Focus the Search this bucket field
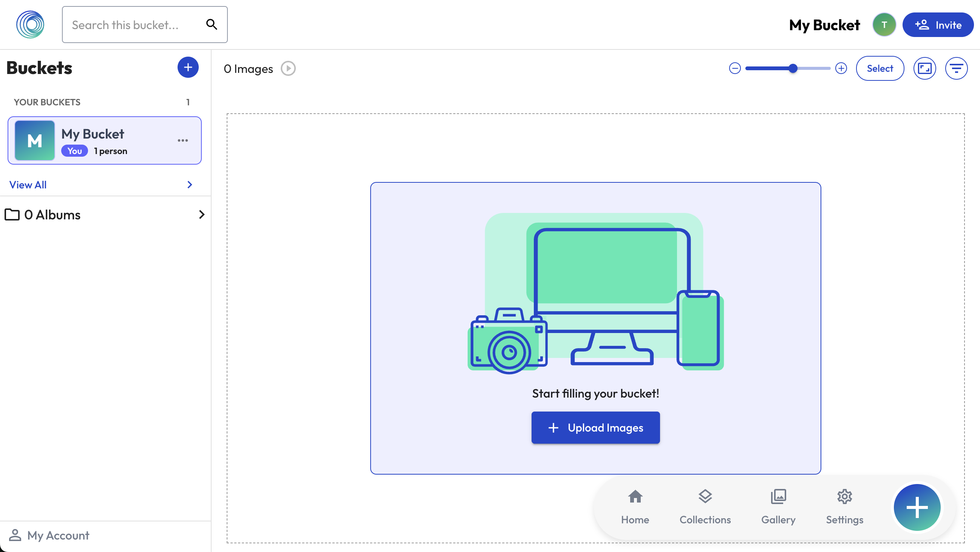980x552 pixels. click(x=145, y=25)
